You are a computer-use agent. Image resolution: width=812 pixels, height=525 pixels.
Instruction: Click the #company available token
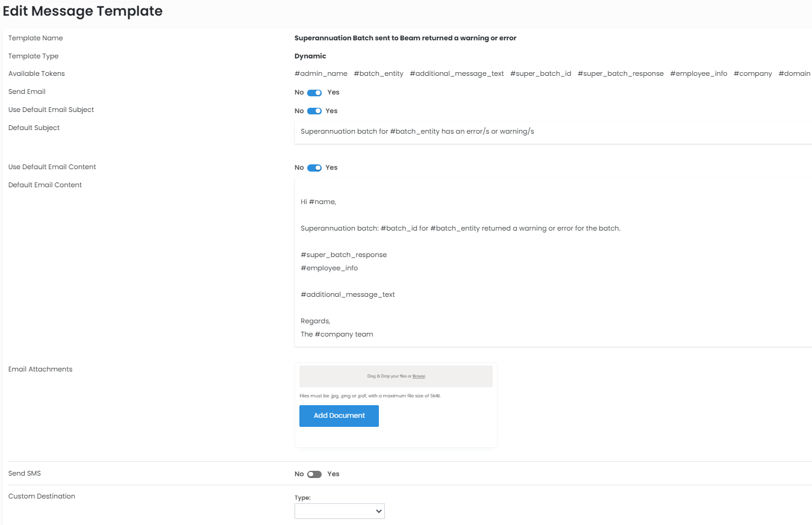tap(752, 73)
